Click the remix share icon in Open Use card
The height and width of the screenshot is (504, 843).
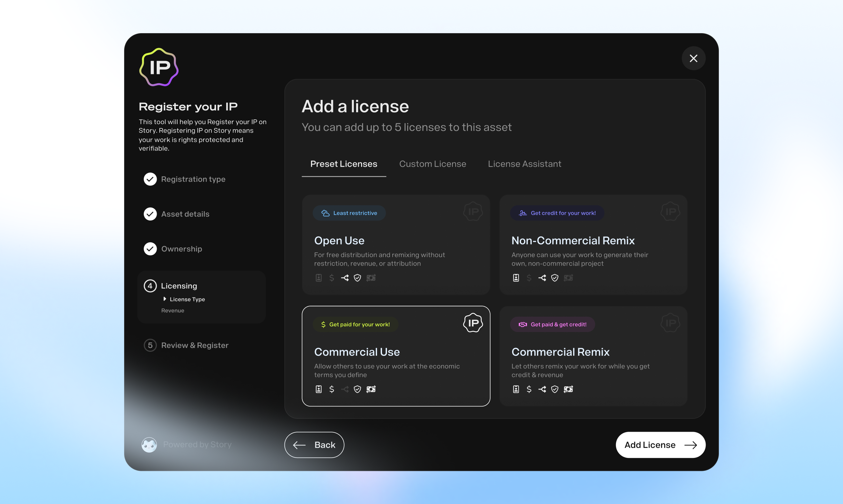tap(345, 278)
